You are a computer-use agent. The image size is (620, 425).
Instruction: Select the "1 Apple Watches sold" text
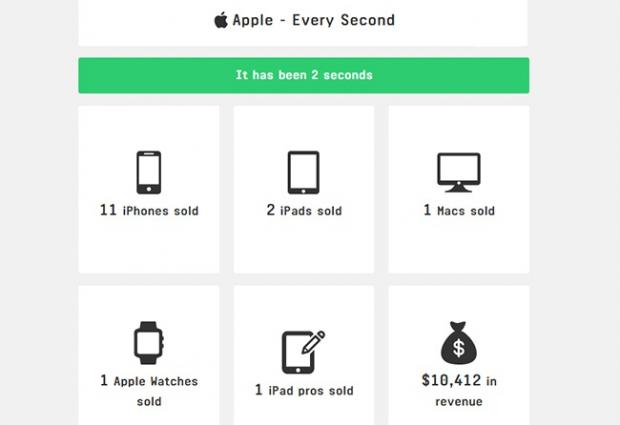coord(149,391)
